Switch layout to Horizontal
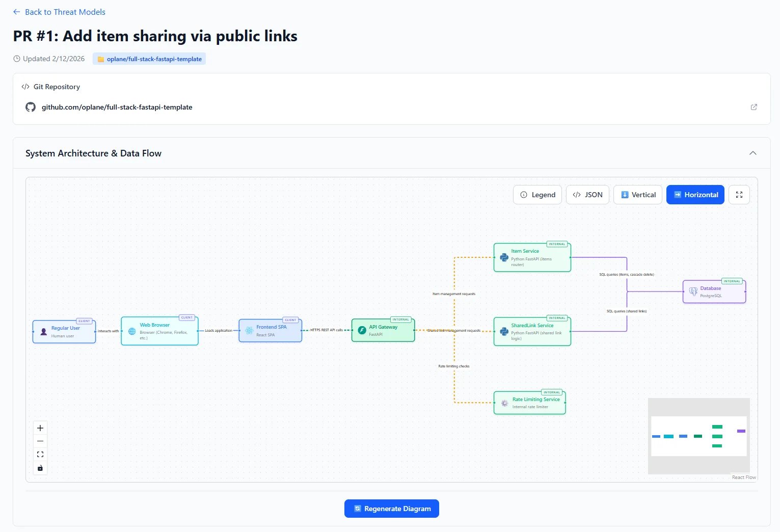The width and height of the screenshot is (780, 532). click(695, 195)
